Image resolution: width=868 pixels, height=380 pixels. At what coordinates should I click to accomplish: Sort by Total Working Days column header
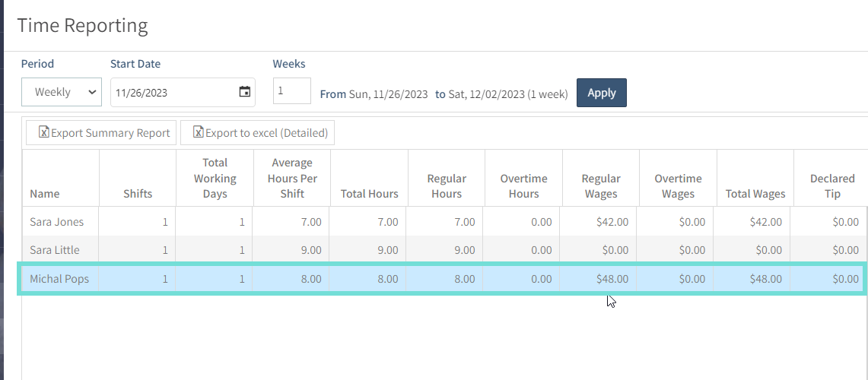click(x=215, y=178)
